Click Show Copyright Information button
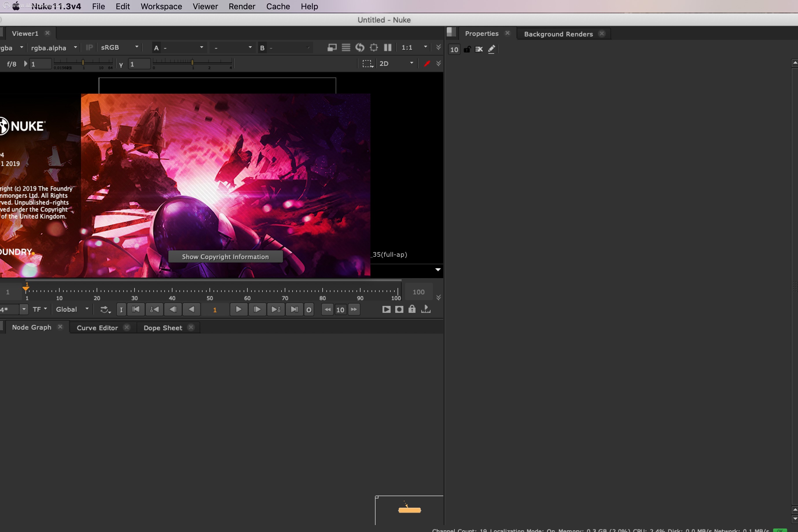The height and width of the screenshot is (532, 798). coord(225,256)
